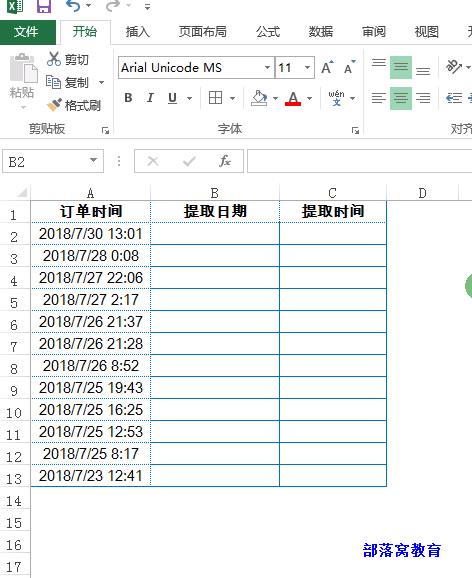The image size is (472, 578).
Task: Open the 文件 file tab
Action: pos(27,32)
